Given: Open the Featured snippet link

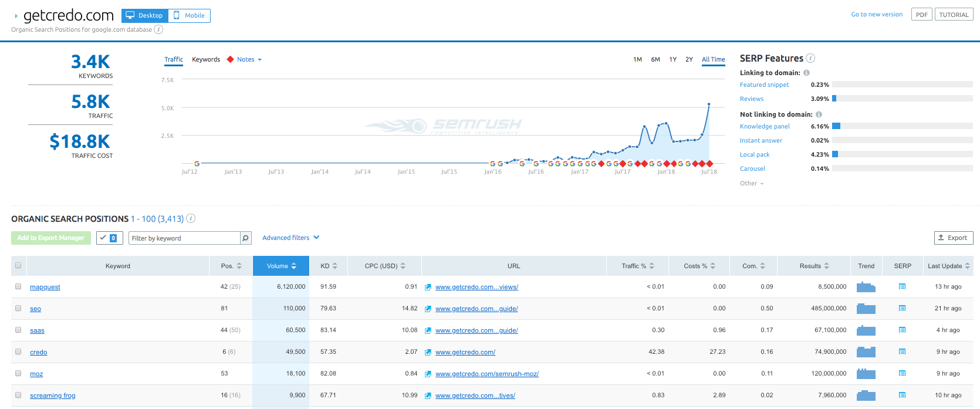Looking at the screenshot, I should pos(764,85).
